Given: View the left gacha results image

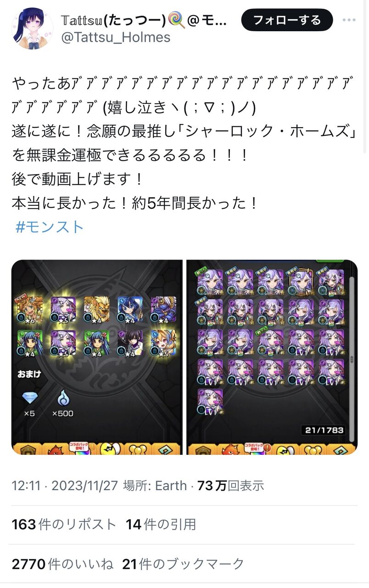Looking at the screenshot, I should click(x=97, y=357).
